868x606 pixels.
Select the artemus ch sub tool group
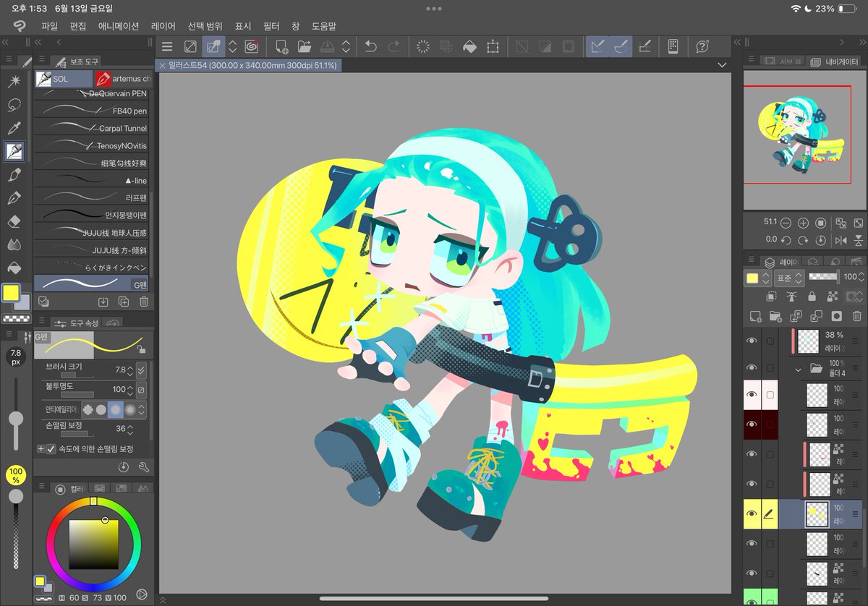tap(122, 78)
